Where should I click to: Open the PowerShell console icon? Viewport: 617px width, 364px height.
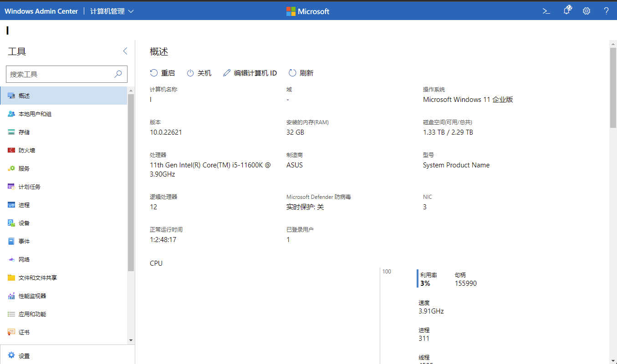pos(546,11)
